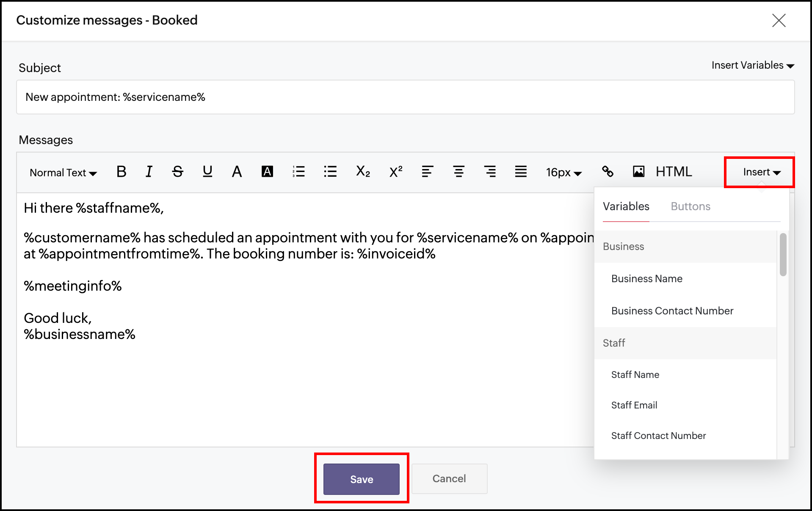
Task: Click the %meetinginfo% line in message
Action: coord(73,286)
